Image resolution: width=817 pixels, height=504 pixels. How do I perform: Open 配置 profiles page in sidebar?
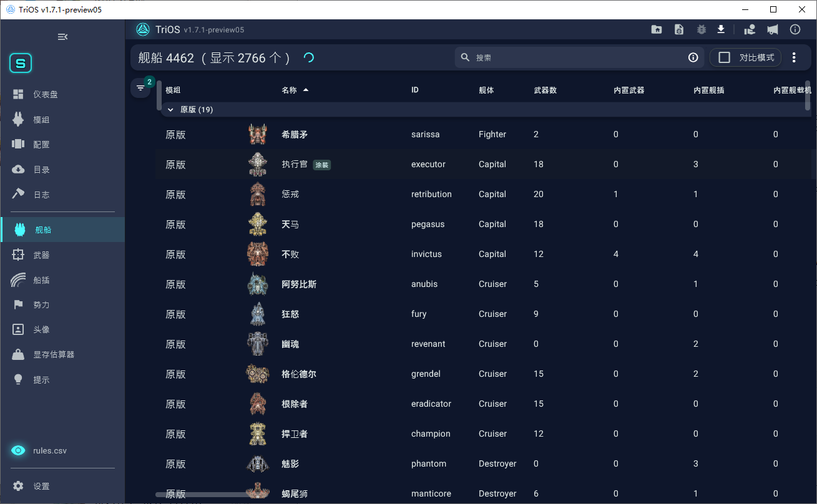pyautogui.click(x=62, y=144)
